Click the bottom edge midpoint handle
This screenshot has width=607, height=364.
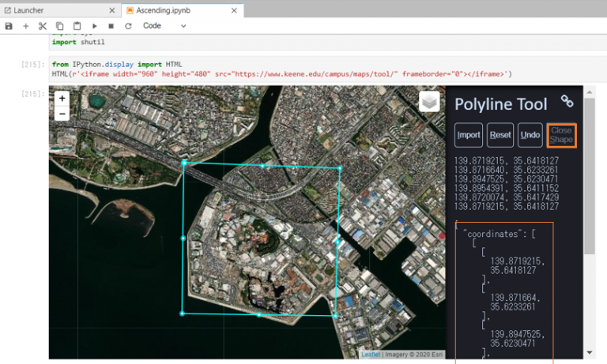click(x=258, y=315)
